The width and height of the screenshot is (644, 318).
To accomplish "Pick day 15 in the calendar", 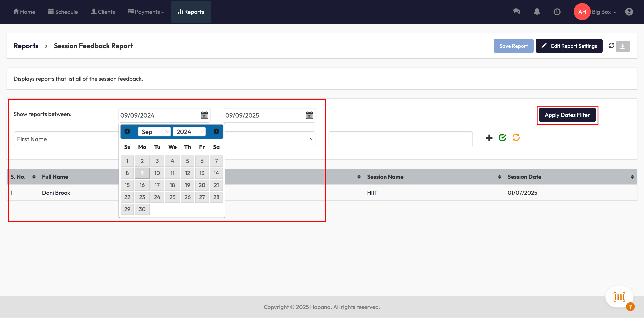I will (x=127, y=185).
